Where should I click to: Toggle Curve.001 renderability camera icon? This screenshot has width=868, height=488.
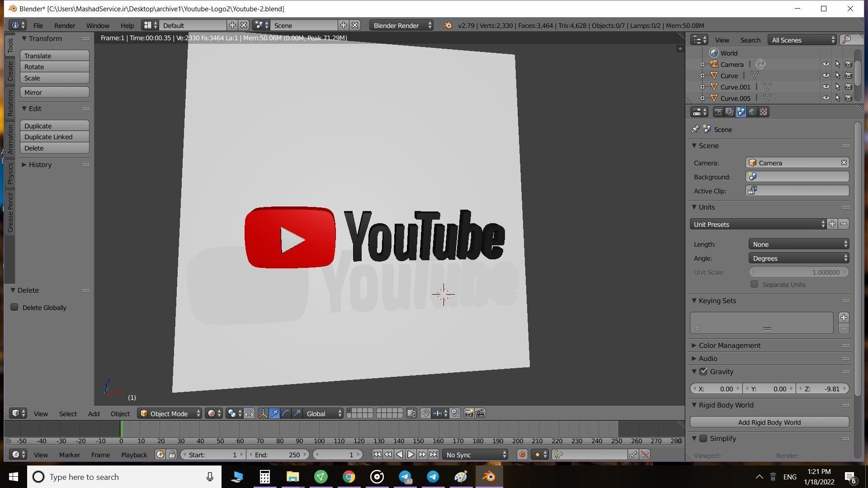pos(849,87)
